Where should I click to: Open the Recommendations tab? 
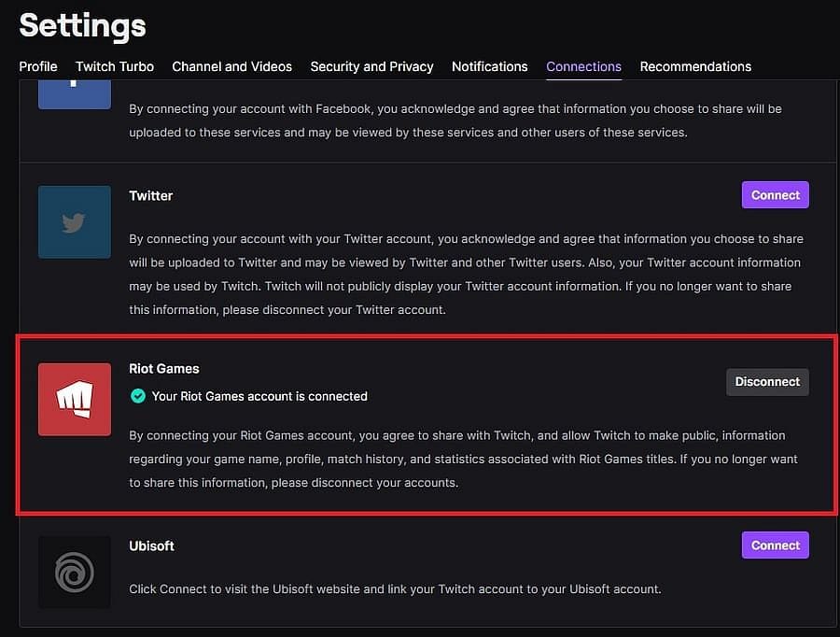click(x=695, y=66)
